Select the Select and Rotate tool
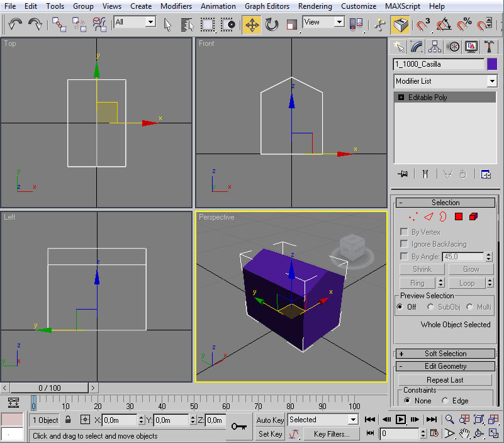 point(272,25)
